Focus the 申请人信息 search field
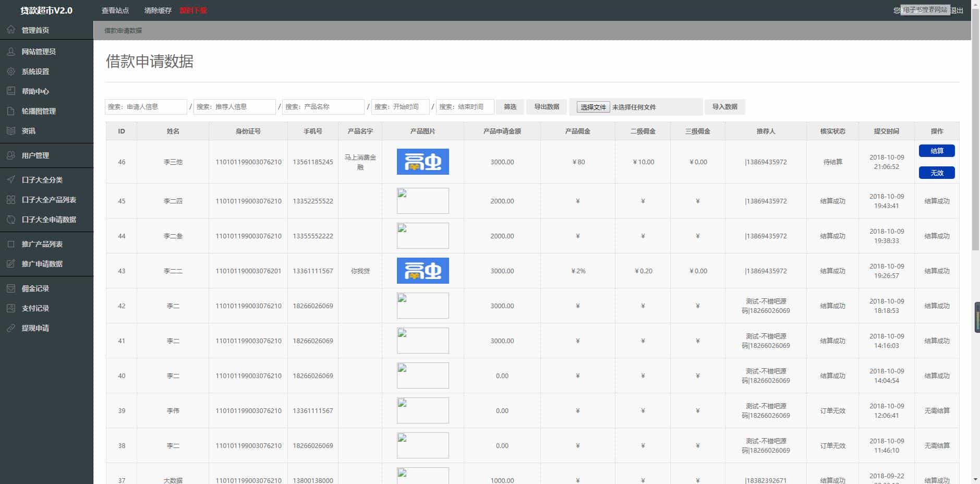Image resolution: width=980 pixels, height=484 pixels. 146,107
